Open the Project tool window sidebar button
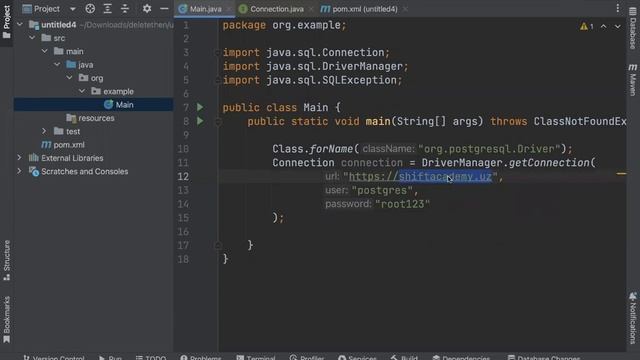The width and height of the screenshot is (640, 360). coord(7,21)
